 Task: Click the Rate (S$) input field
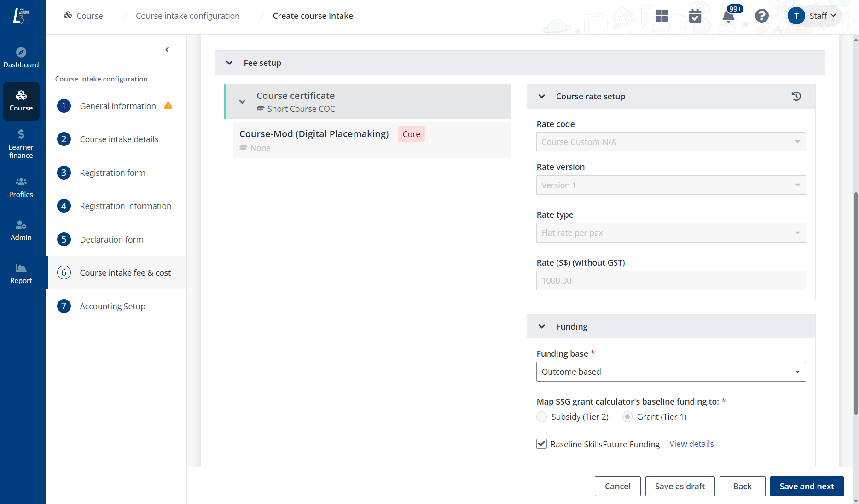[671, 281]
